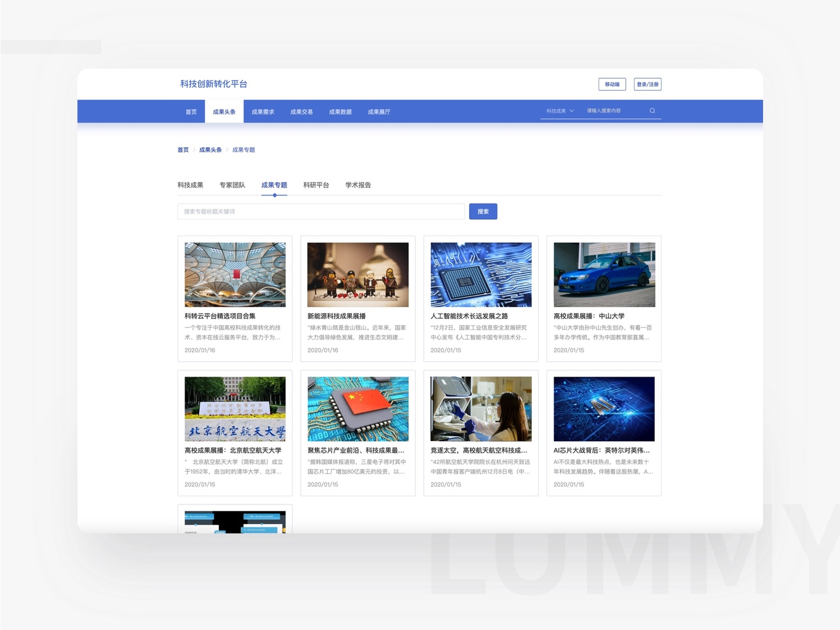
Task: Switch to the 科研平台 tab
Action: coord(316,185)
